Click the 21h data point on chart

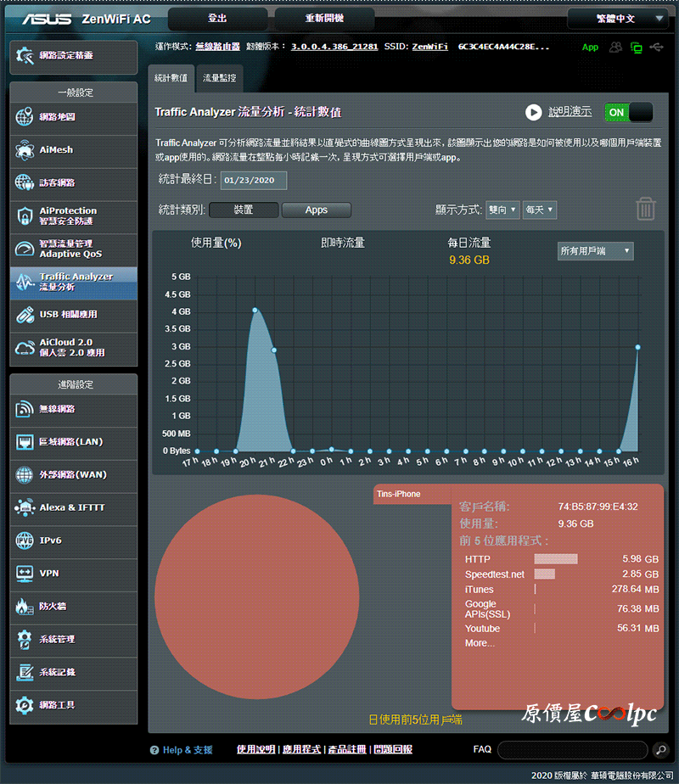[x=274, y=350]
